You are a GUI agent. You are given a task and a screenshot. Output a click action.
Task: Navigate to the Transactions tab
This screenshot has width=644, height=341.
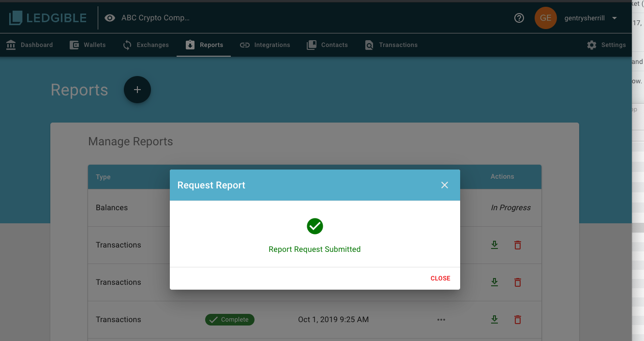click(x=391, y=45)
